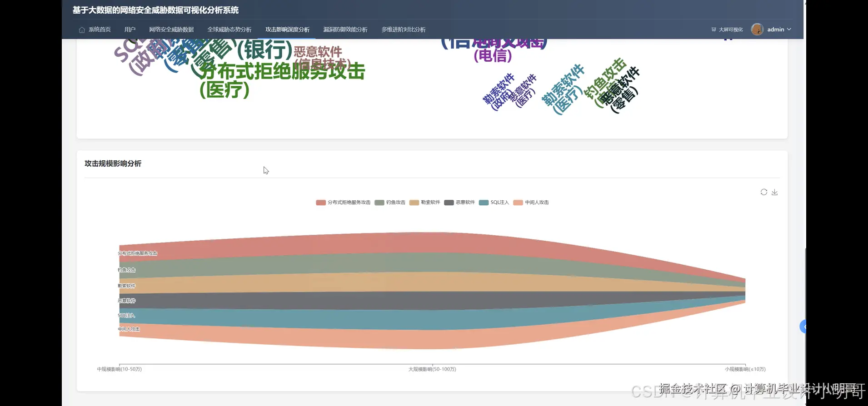Click the 大屏可视化 screen icon
Viewport: 868px width, 406px height.
point(713,30)
